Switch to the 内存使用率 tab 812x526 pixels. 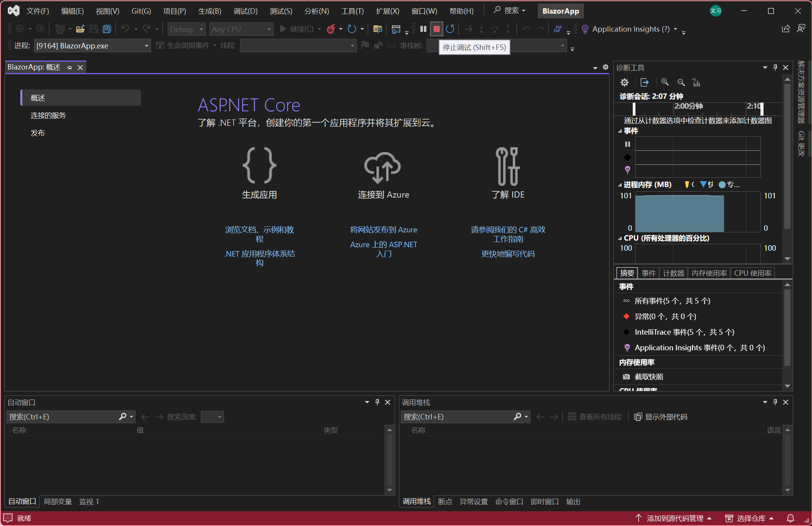(709, 273)
